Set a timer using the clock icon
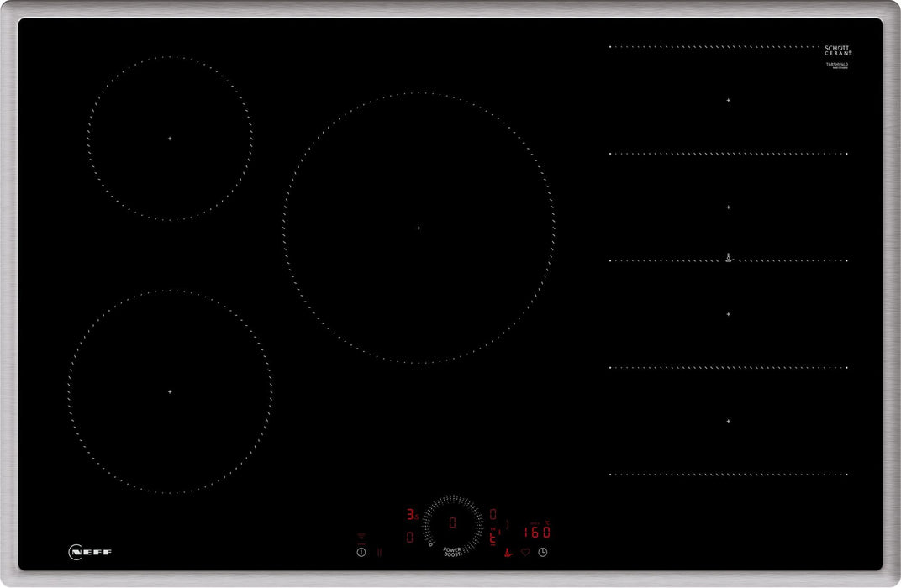This screenshot has width=901, height=588. coord(542,552)
